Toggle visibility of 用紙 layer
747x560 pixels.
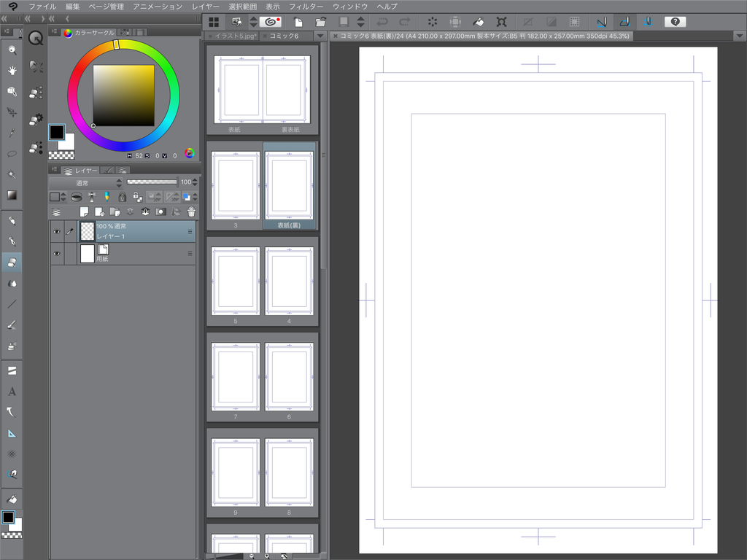click(57, 253)
